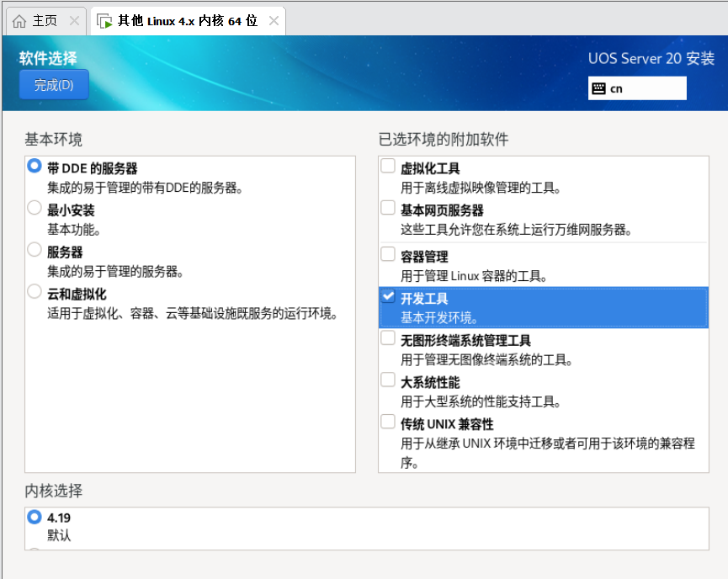Viewport: 728px width, 579px height.
Task: Click the 集成的易于管理的带有DDE的服务器 description
Action: click(145, 188)
